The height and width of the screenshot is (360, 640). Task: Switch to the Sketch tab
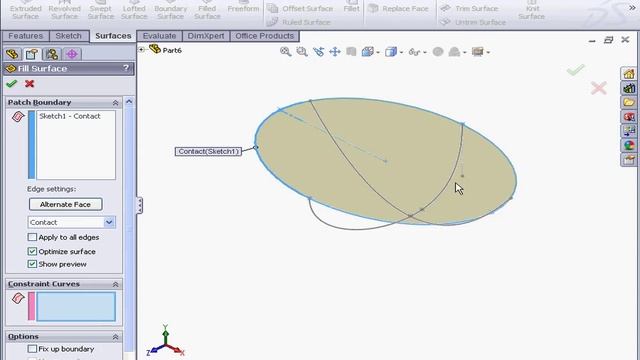point(68,36)
